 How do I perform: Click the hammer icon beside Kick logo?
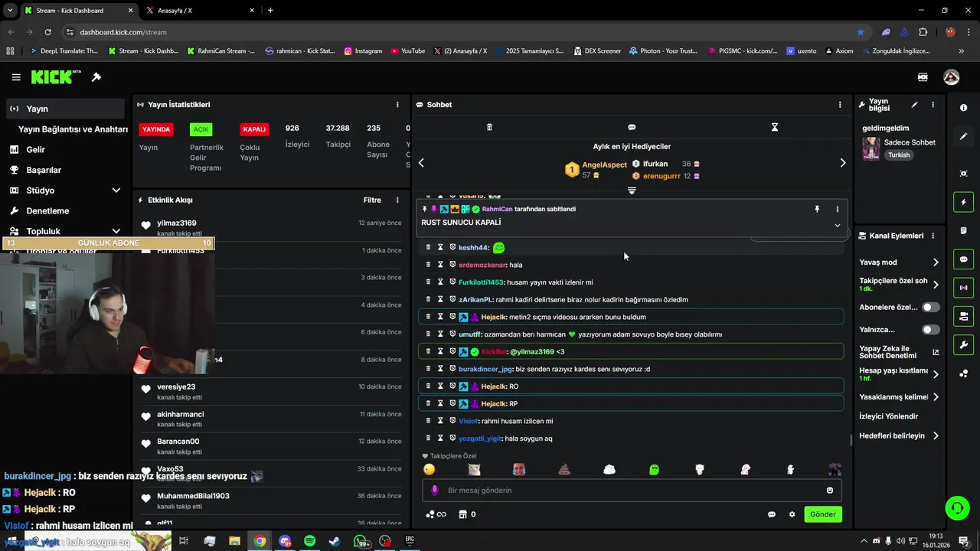click(x=96, y=77)
